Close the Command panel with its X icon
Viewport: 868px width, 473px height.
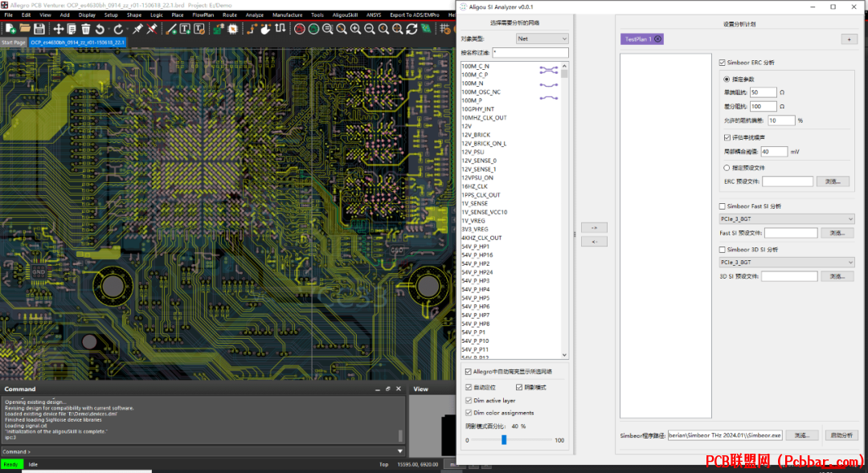(399, 389)
